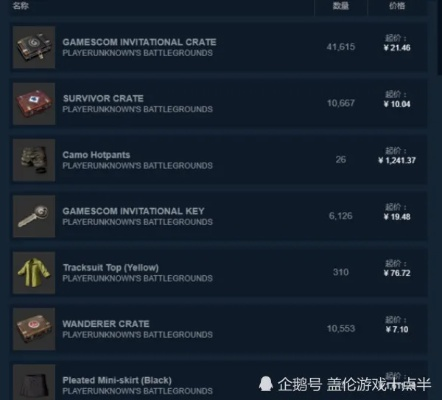Open the Survivor Crate red case icon
Viewport: 442px width, 400px height.
[34, 104]
